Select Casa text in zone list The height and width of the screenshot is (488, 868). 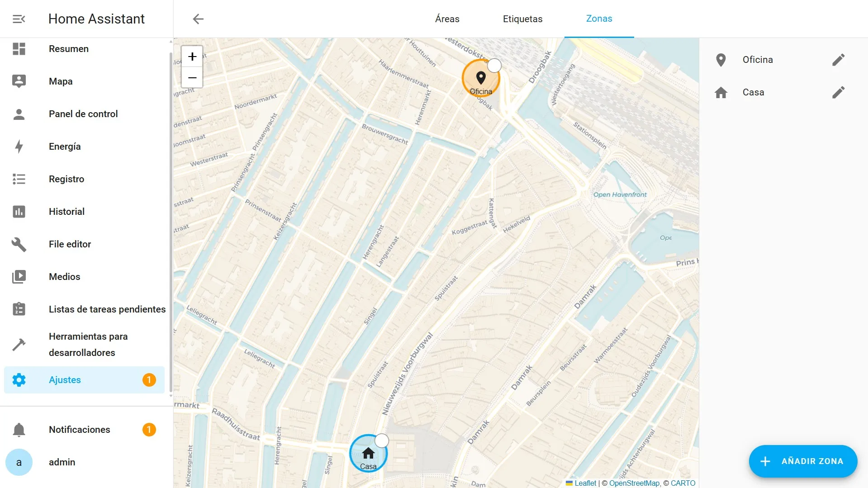[x=753, y=92]
